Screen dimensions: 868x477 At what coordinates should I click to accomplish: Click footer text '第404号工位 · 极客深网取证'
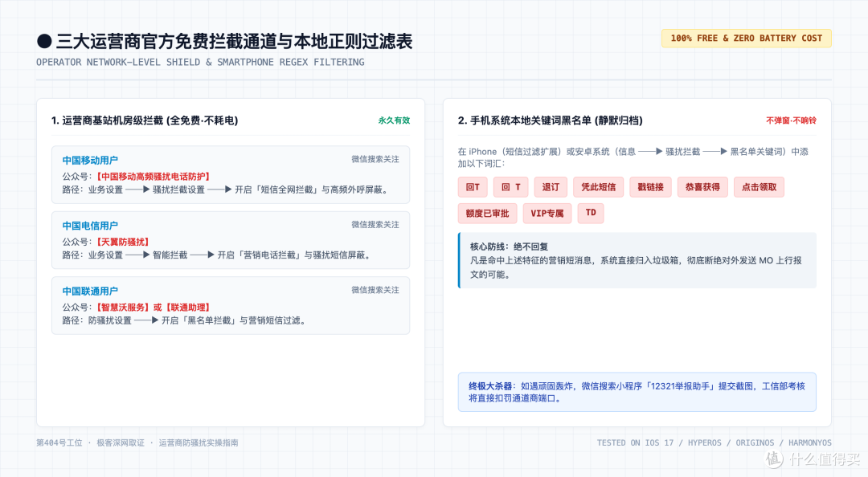click(90, 442)
